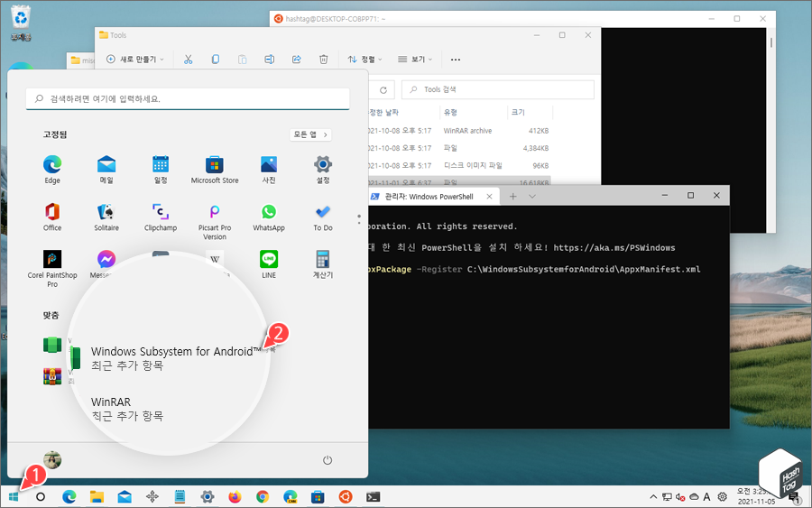
Task: Open Calculator (계산기) pinned app
Action: coord(323,264)
